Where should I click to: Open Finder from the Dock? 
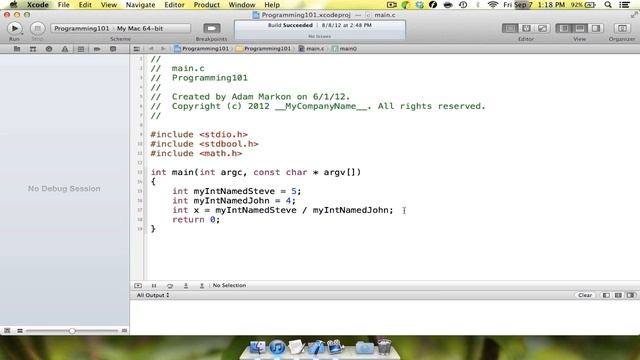click(x=257, y=347)
